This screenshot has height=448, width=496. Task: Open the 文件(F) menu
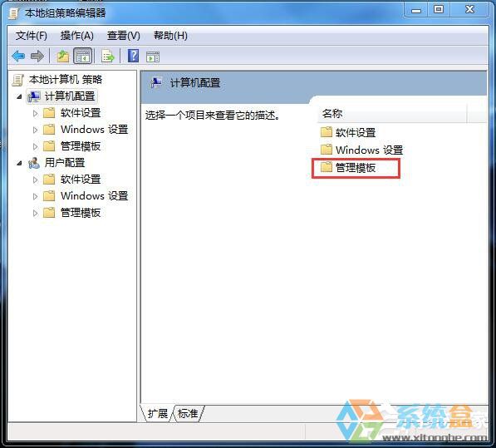click(31, 36)
